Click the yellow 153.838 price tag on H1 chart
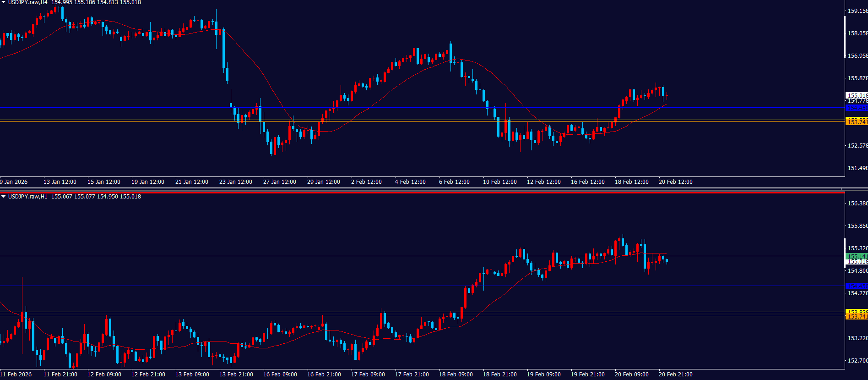Image resolution: width=868 pixels, height=380 pixels. 856,312
